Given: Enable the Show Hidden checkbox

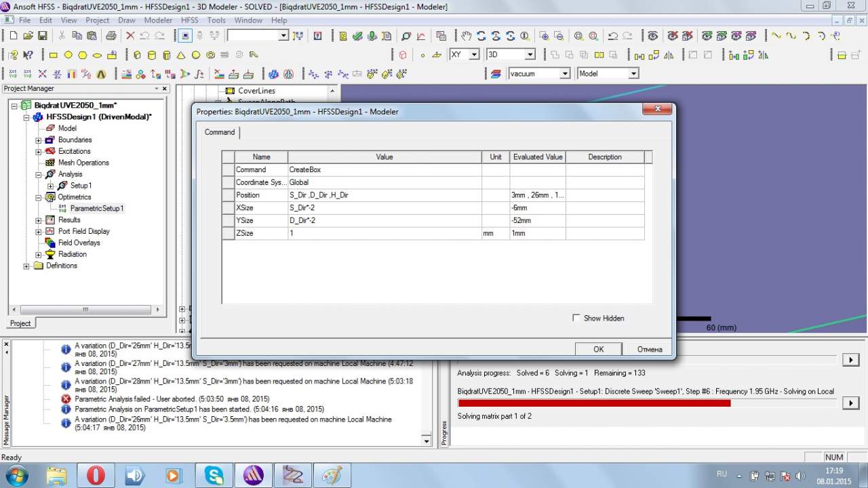Looking at the screenshot, I should pyautogui.click(x=576, y=318).
